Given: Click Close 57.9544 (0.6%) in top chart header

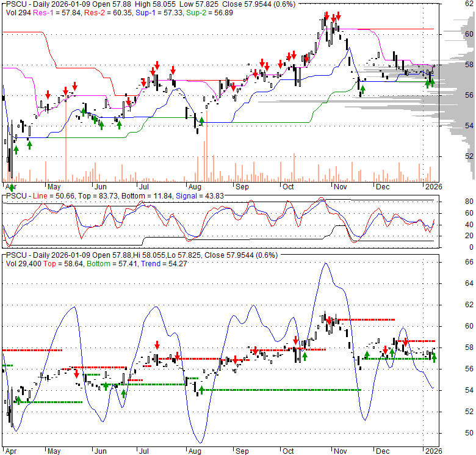Looking at the screenshot, I should click(259, 4).
